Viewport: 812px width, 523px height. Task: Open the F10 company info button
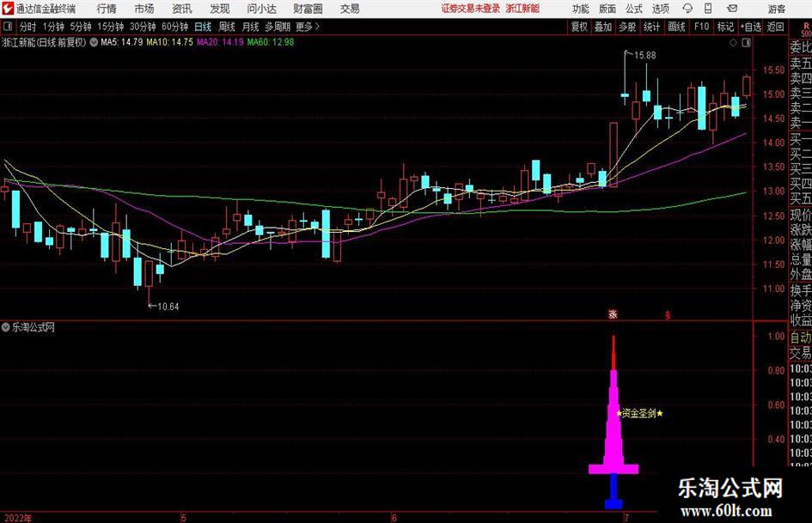[x=702, y=27]
